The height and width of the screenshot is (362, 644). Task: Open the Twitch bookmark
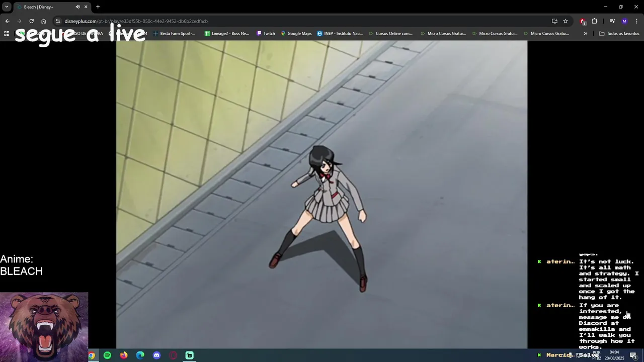pyautogui.click(x=266, y=34)
